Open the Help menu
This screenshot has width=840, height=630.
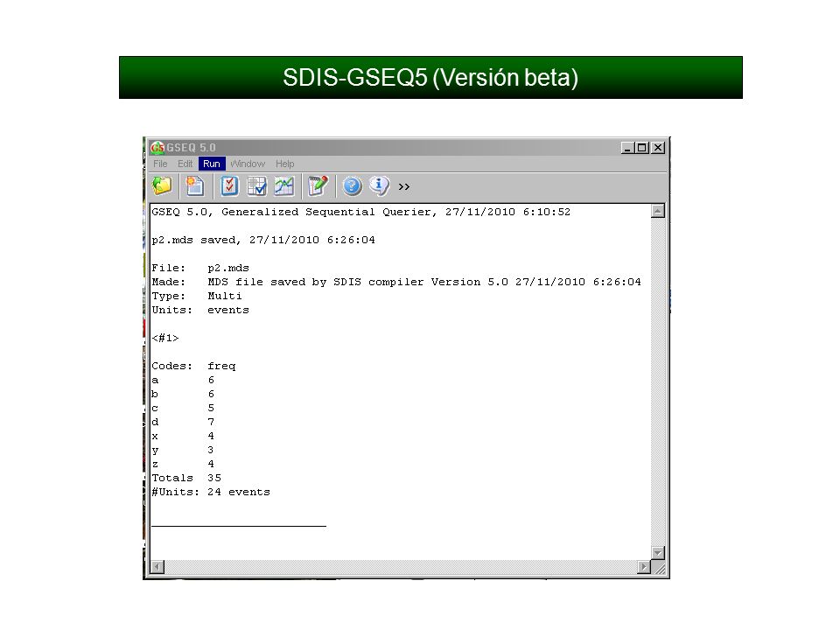click(x=285, y=164)
